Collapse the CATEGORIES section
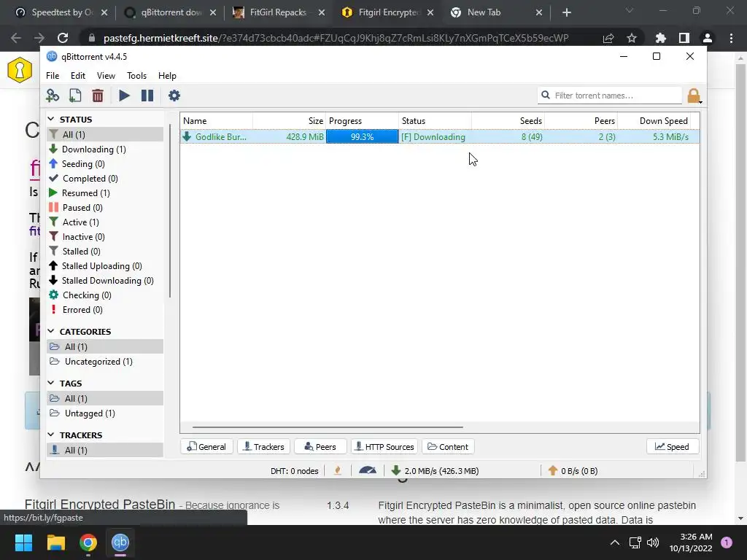 tap(52, 331)
